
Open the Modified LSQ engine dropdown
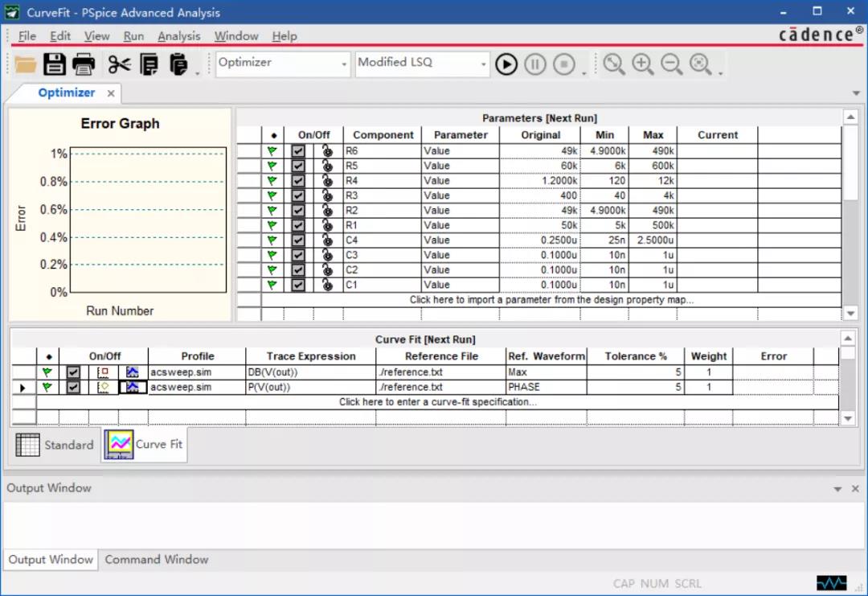click(483, 65)
